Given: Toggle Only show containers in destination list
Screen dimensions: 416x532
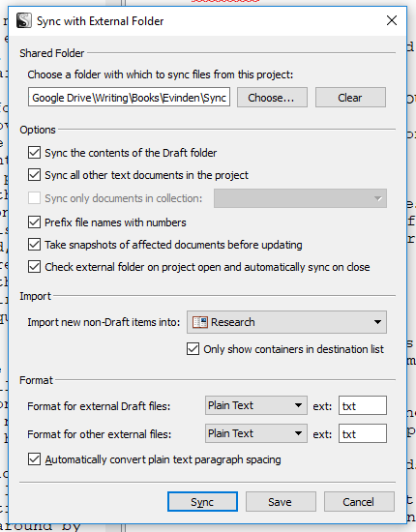Looking at the screenshot, I should (x=193, y=349).
